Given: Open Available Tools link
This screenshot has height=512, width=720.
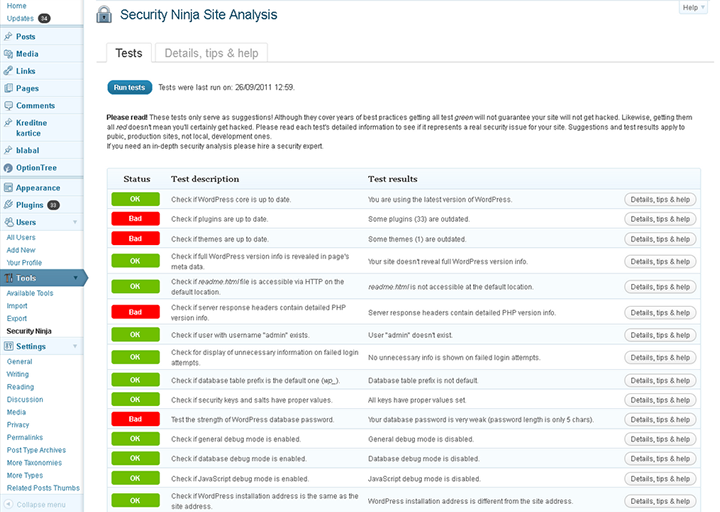Looking at the screenshot, I should pyautogui.click(x=30, y=293).
